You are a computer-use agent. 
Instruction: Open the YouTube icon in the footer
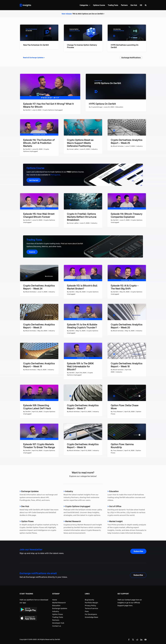point(145,639)
